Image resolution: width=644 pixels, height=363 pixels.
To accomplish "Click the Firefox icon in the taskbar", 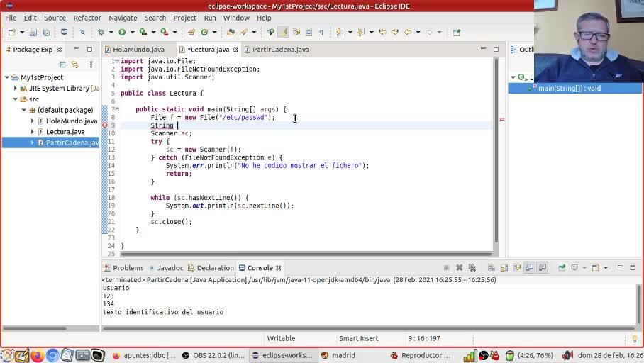I will [37, 355].
